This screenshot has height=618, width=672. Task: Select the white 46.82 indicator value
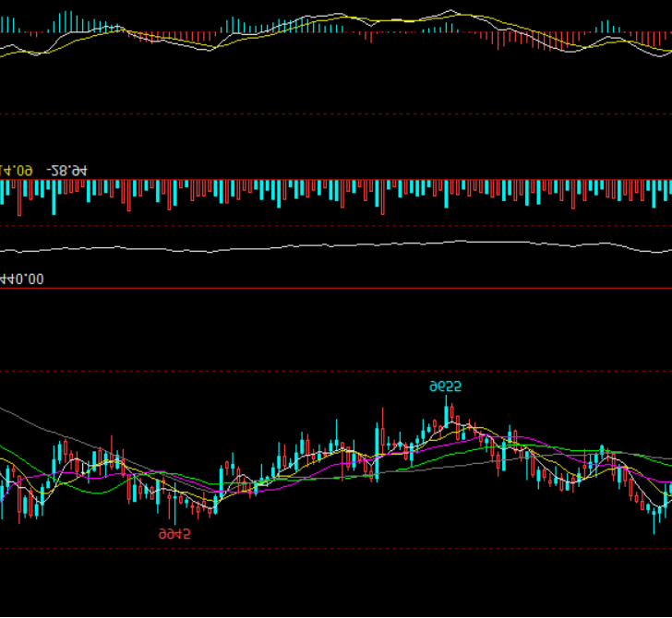[68, 171]
